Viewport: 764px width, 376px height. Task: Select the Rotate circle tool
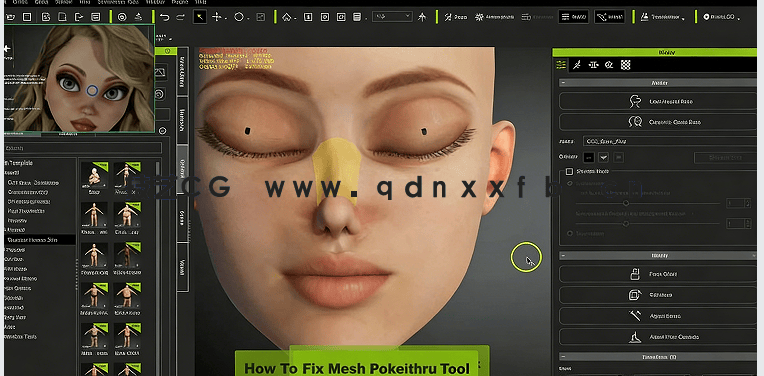pyautogui.click(x=239, y=17)
